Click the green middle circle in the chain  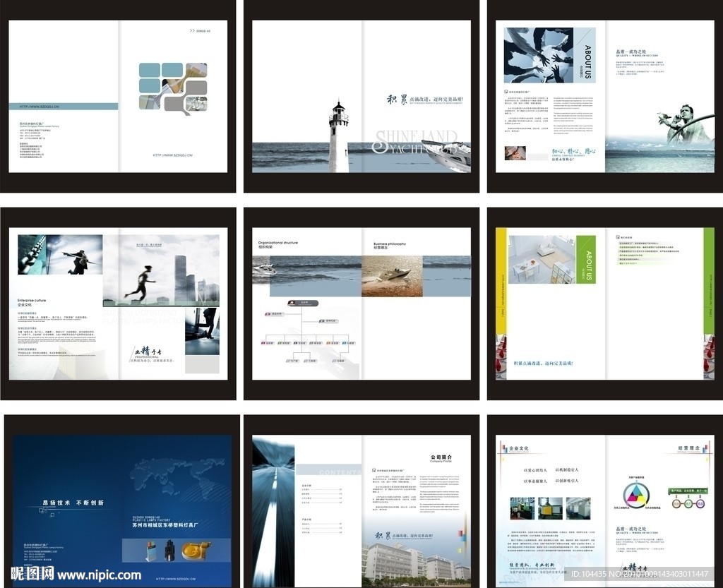point(688,504)
